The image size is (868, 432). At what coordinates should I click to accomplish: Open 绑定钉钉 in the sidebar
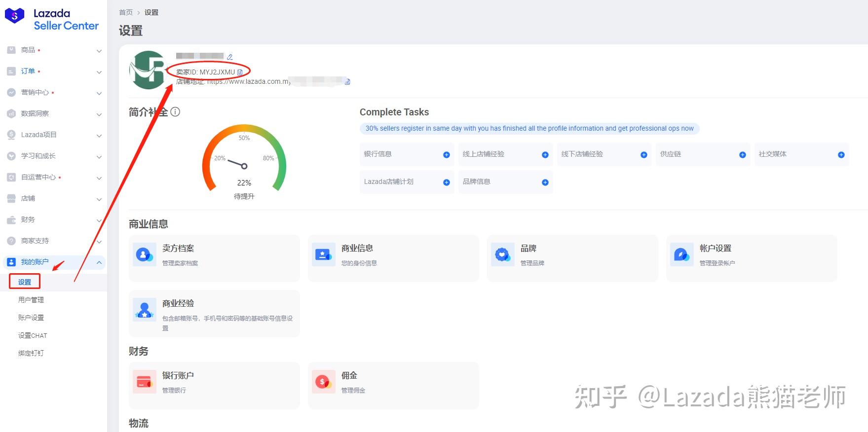click(x=31, y=353)
